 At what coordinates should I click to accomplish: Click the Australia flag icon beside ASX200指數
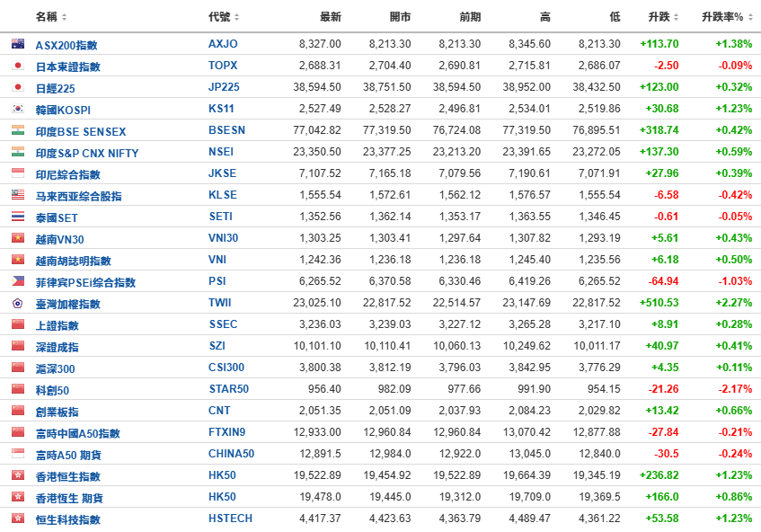click(17, 44)
